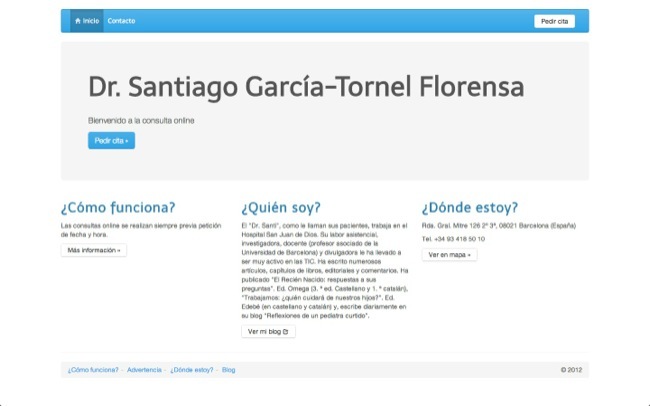
Task: Show the location with Ver en mapa
Action: tap(449, 255)
